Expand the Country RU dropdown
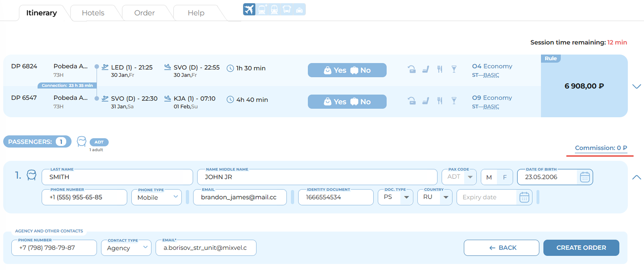The width and height of the screenshot is (644, 270). point(434,197)
